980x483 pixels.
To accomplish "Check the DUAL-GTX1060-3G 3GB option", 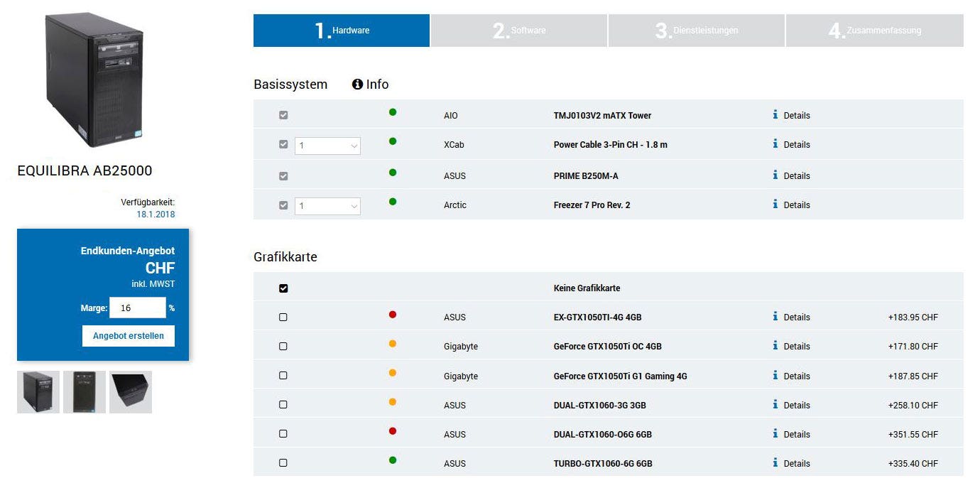I will (283, 405).
